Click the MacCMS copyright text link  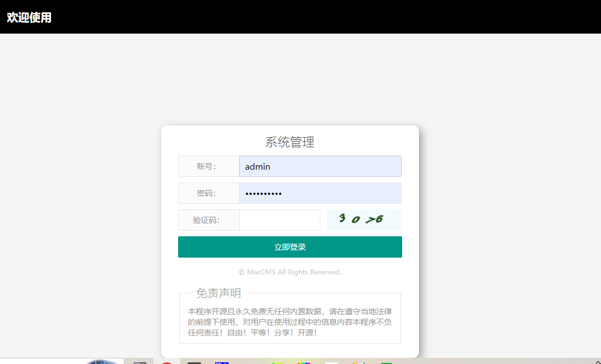coord(290,272)
